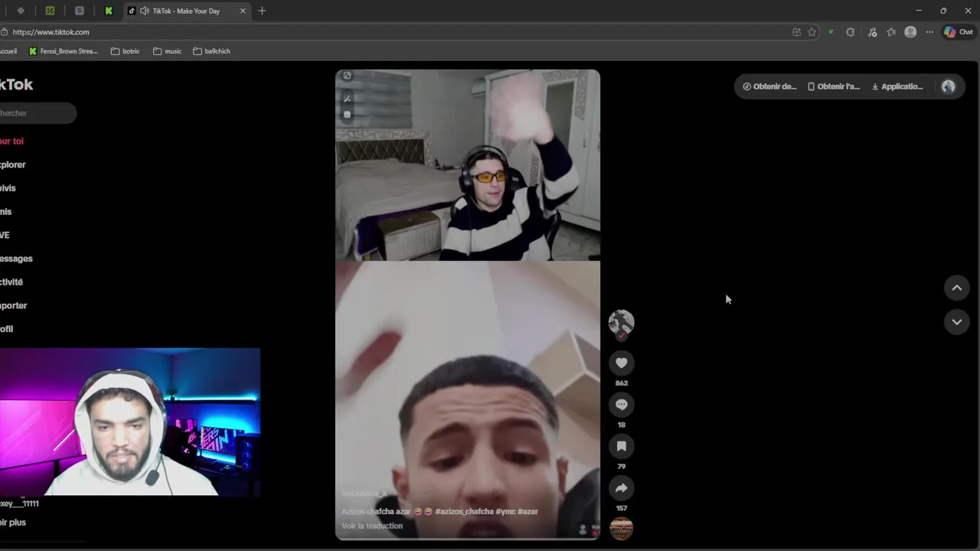Open the Explorer sidebar item
The width and height of the screenshot is (980, 551).
pyautogui.click(x=13, y=165)
